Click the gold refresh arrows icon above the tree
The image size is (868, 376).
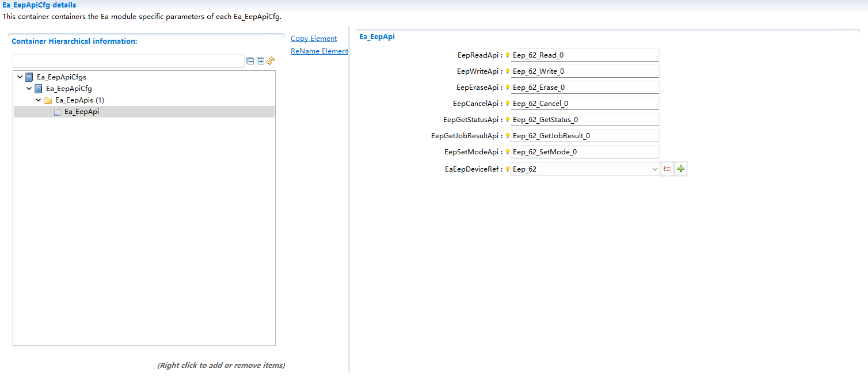point(271,60)
